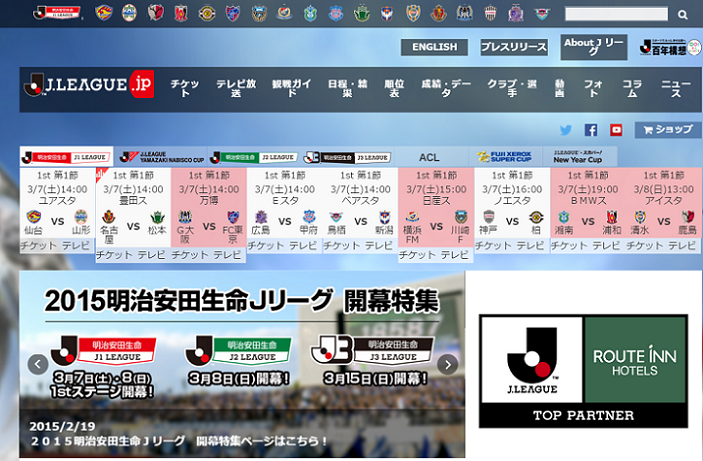Screen dimensions: 703x461
Task: Open プレスリリース page
Action: point(514,47)
